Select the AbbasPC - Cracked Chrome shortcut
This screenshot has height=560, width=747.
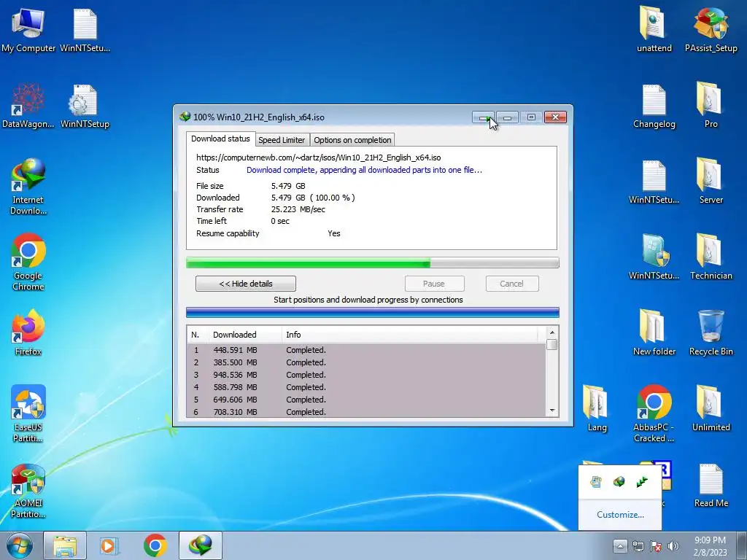[x=654, y=413]
